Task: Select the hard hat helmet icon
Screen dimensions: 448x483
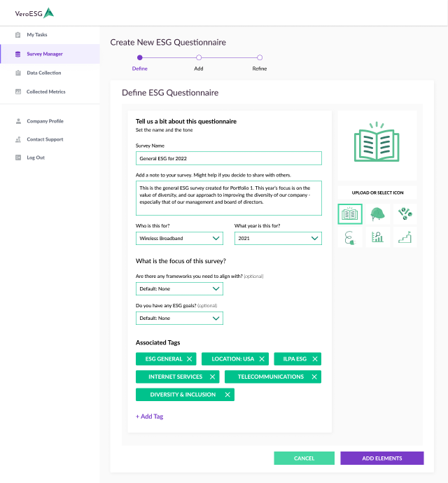Action: click(377, 214)
